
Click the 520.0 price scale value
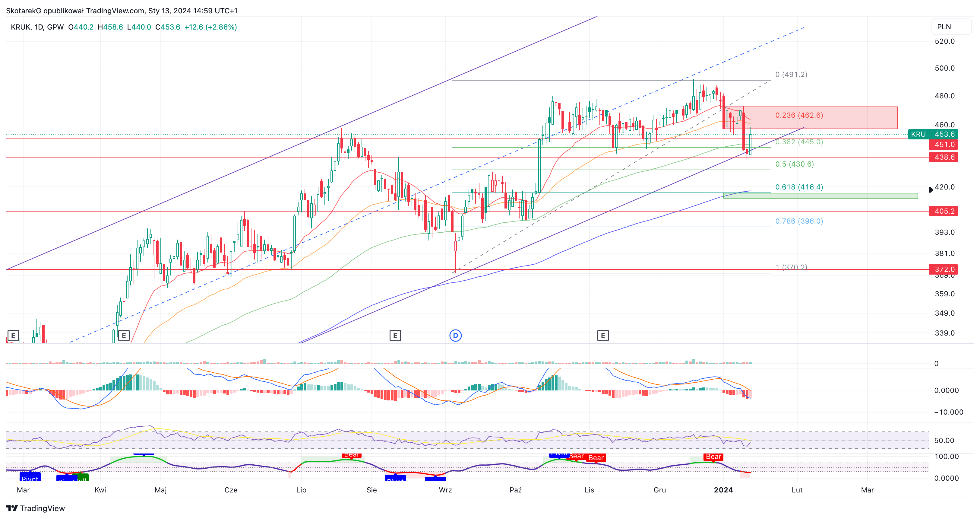pyautogui.click(x=945, y=42)
